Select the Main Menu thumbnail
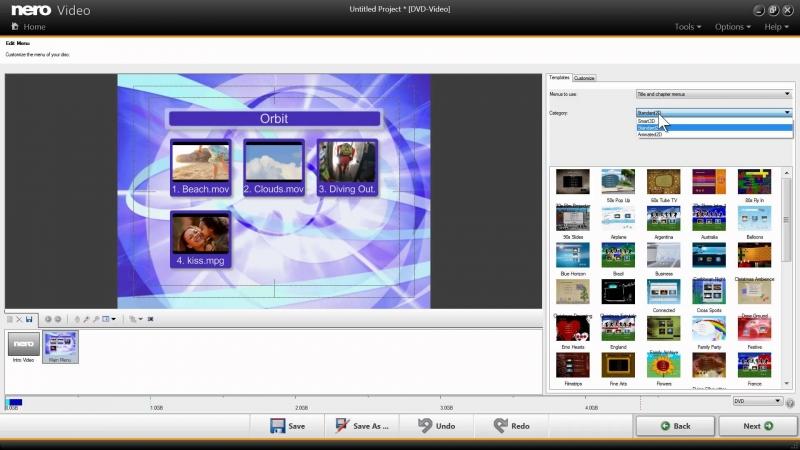 coord(61,345)
